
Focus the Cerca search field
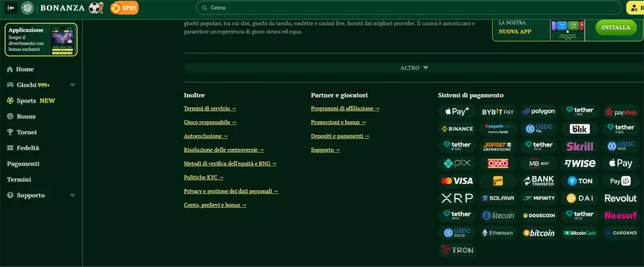[409, 8]
